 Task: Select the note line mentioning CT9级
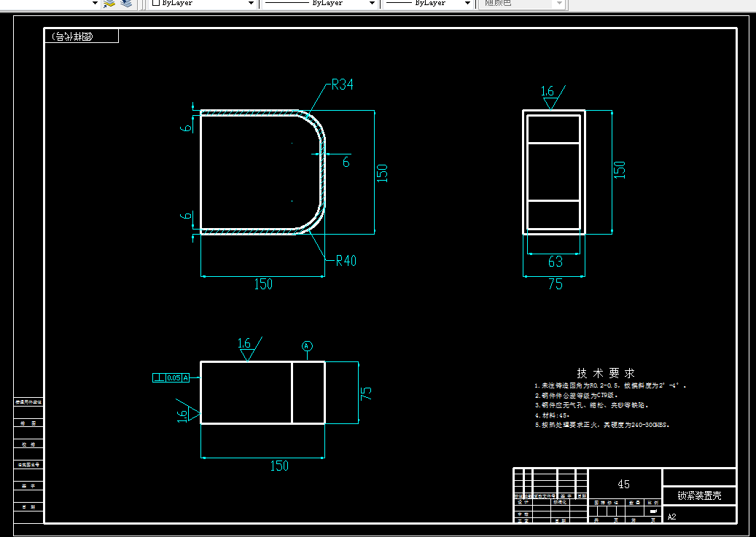pyautogui.click(x=576, y=395)
